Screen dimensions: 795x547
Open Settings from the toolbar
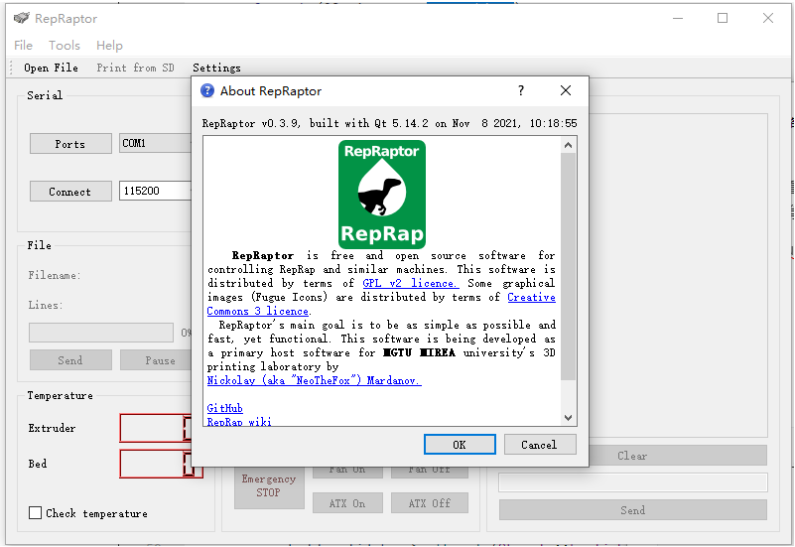point(216,68)
